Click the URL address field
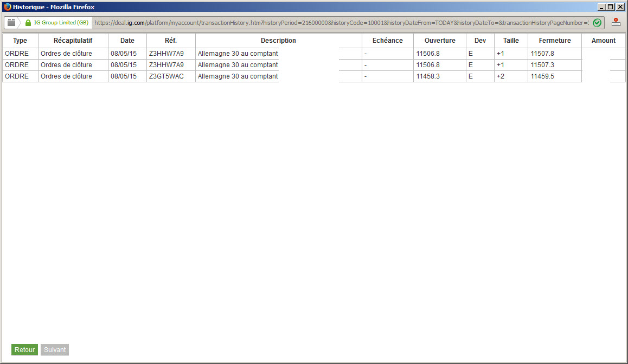 (342, 23)
